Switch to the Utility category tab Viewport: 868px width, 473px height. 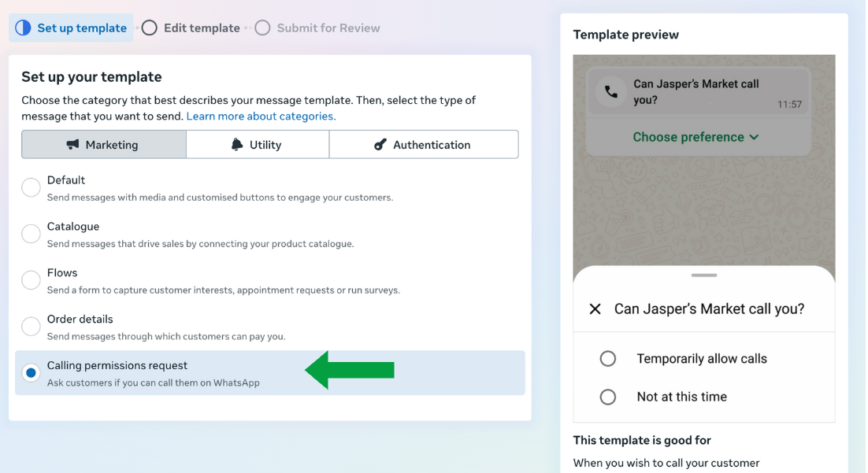[x=258, y=144]
